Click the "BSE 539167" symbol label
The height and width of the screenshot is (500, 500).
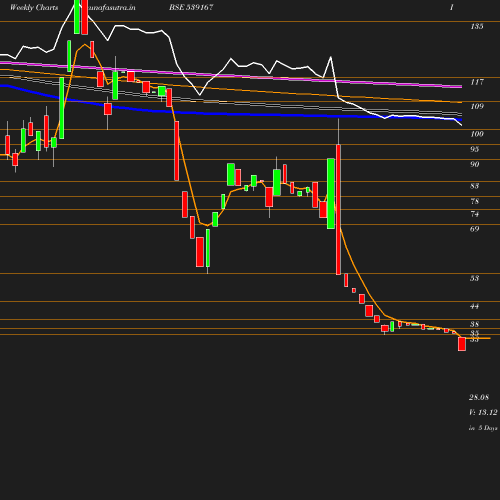[x=191, y=7]
